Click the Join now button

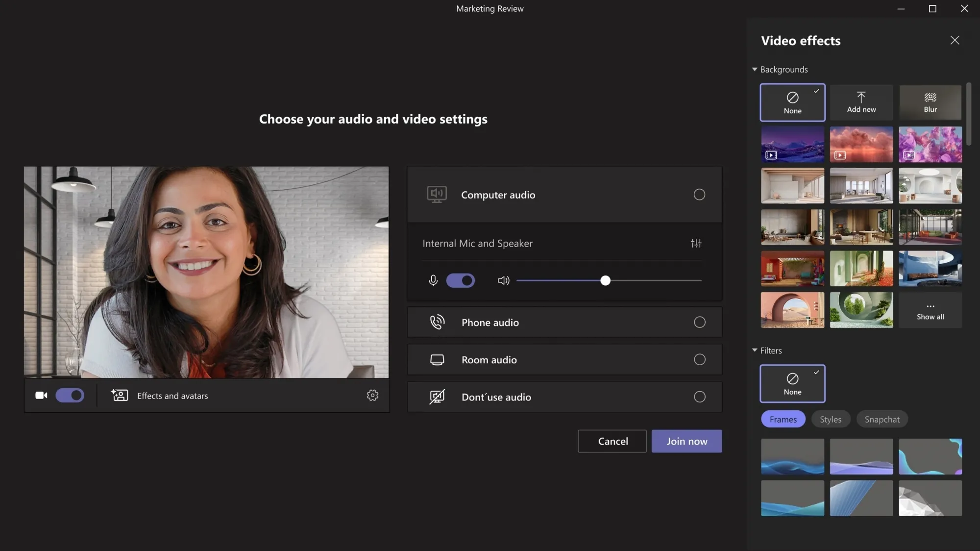coord(686,441)
